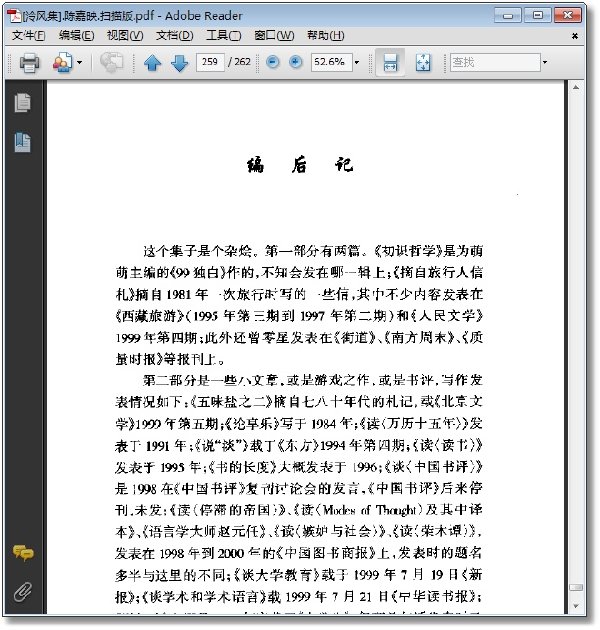Image resolution: width=600 pixels, height=630 pixels.
Task: Click the scrollbar down arrow
Action: coord(576,606)
